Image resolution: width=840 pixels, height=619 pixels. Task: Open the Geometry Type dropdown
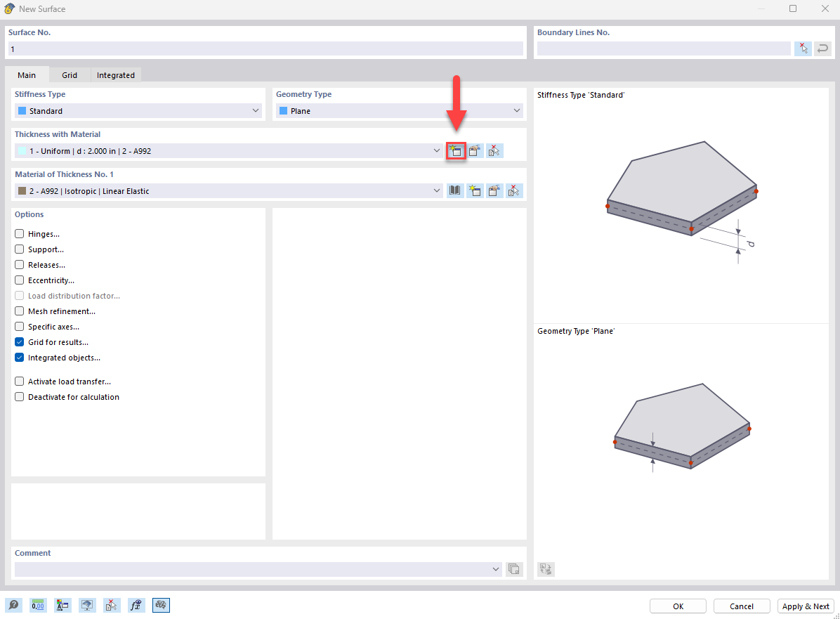516,110
